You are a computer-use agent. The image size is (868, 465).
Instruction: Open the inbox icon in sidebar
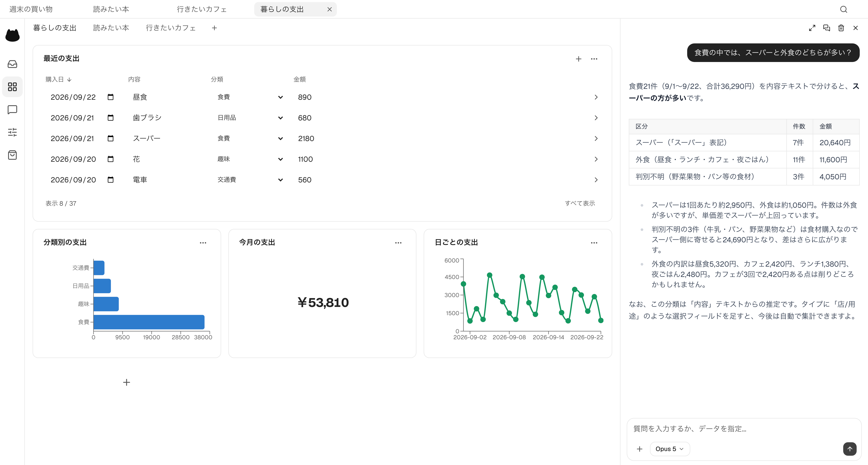12,64
